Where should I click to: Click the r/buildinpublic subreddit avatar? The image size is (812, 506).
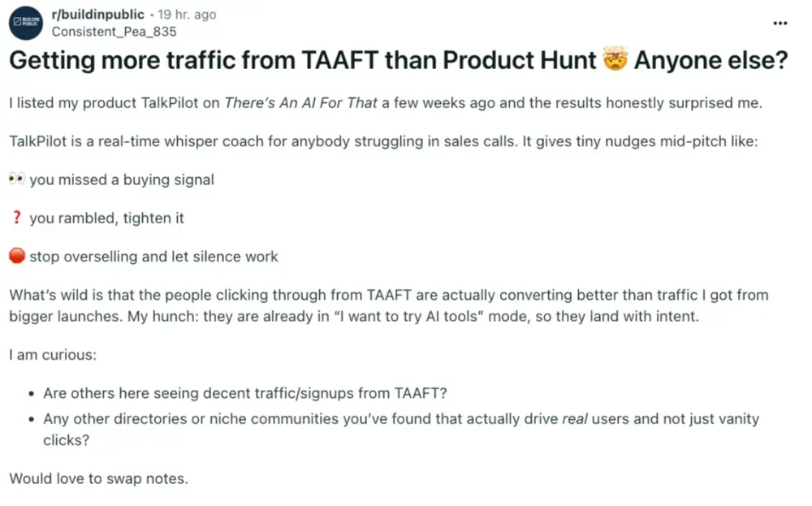click(26, 23)
